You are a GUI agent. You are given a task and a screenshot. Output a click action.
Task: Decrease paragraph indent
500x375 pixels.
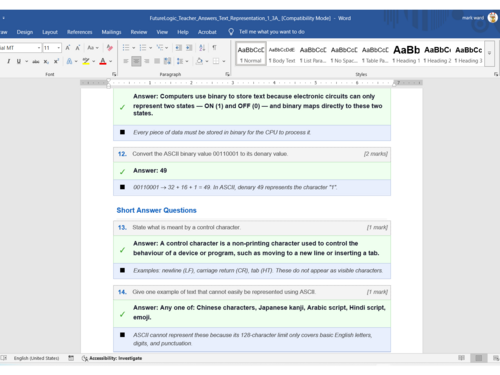179,48
